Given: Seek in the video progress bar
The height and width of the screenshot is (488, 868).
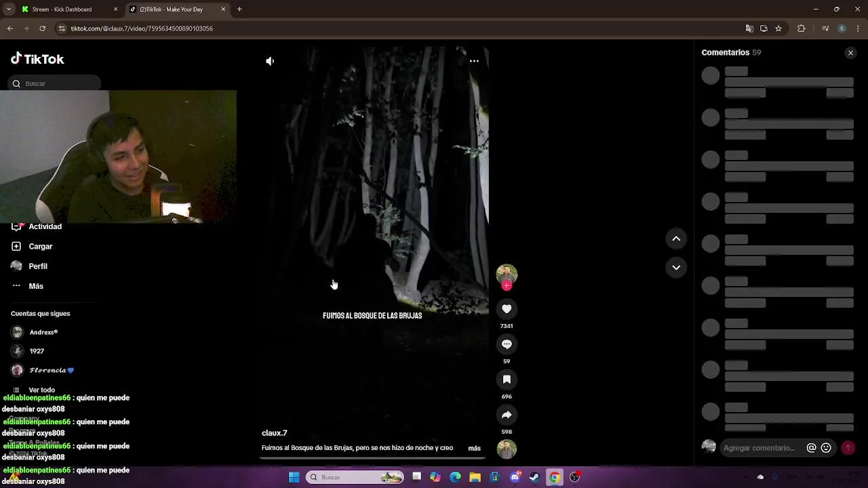Looking at the screenshot, I should 372,457.
